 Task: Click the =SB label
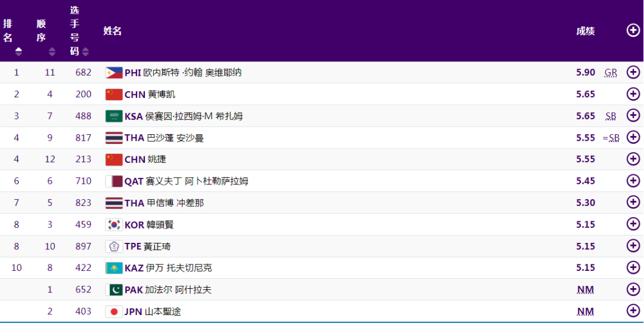(611, 138)
